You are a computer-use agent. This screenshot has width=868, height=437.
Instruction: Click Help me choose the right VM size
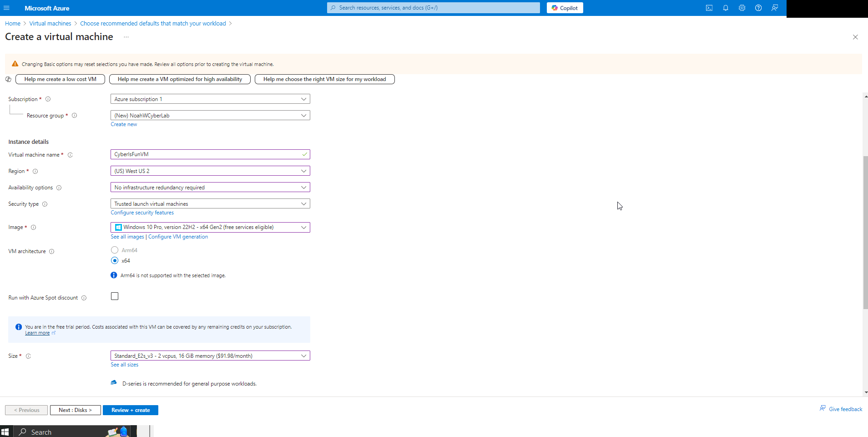point(324,79)
